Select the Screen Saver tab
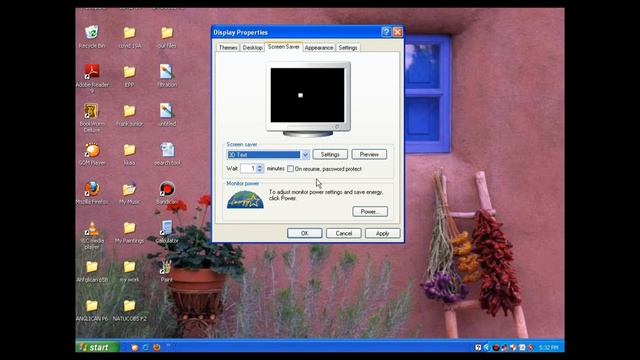Screen dimensions: 640x360 [x=284, y=47]
